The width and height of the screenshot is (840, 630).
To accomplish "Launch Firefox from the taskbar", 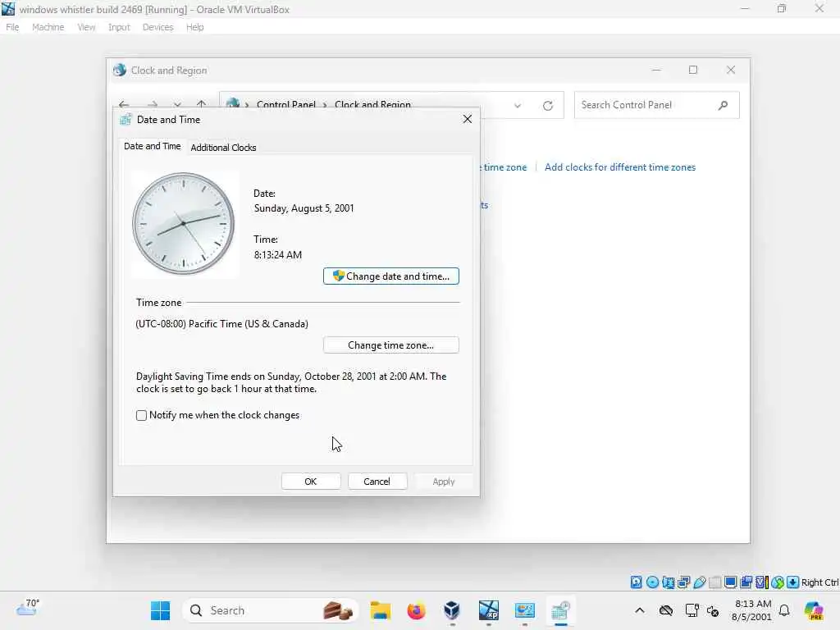I will click(x=416, y=610).
